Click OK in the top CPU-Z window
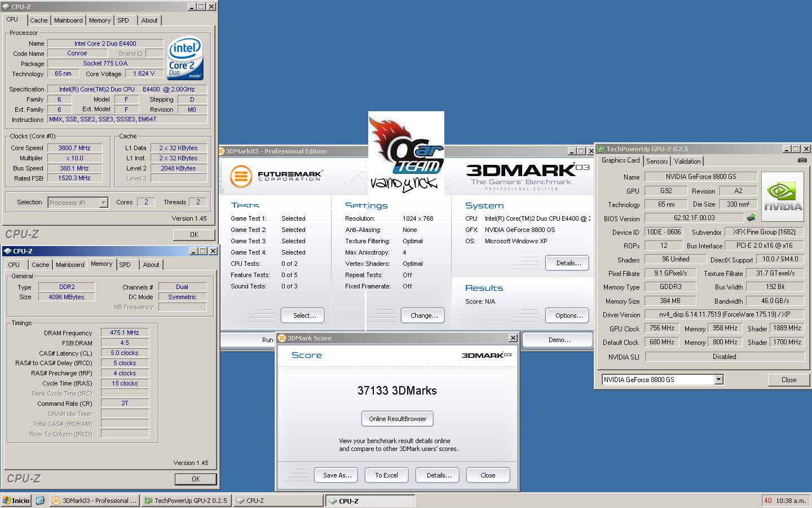 194,235
